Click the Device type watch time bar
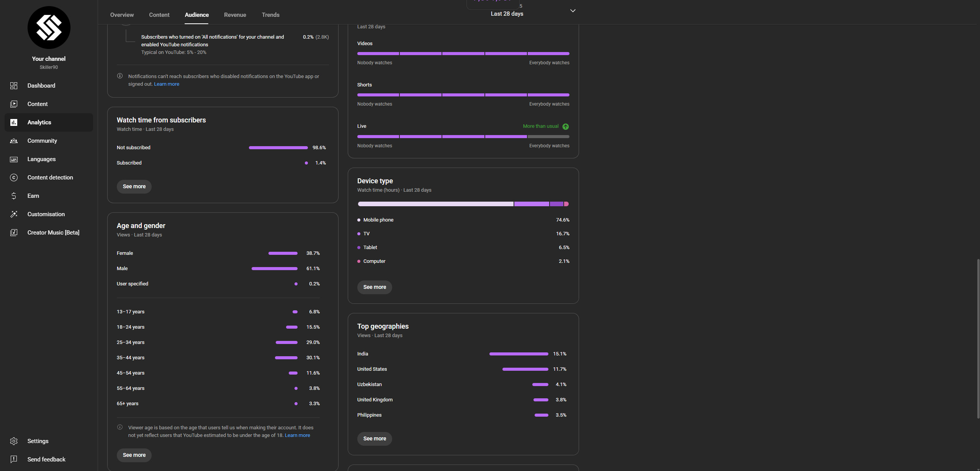This screenshot has height=471, width=980. coord(463,204)
